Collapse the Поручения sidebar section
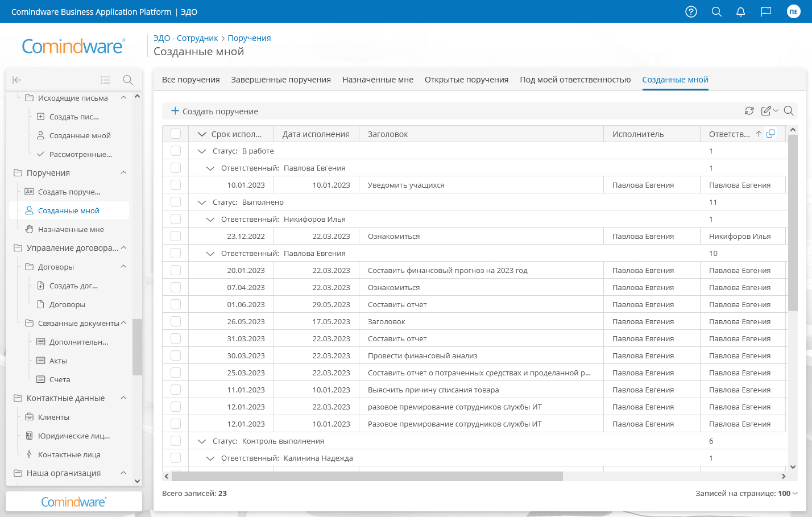Image resolution: width=812 pixels, height=517 pixels. point(123,173)
